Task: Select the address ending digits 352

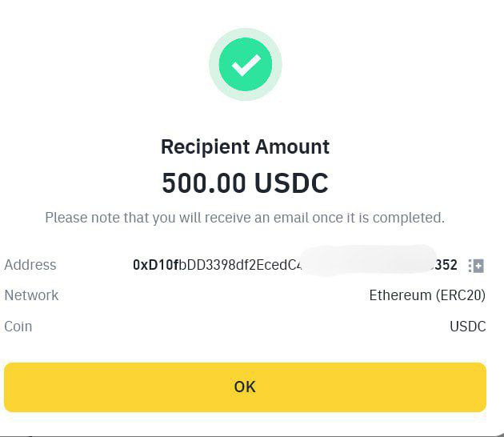Action: pos(446,265)
